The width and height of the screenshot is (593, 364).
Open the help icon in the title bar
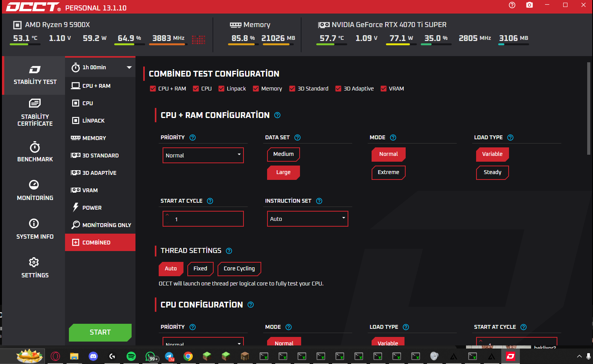point(512,5)
